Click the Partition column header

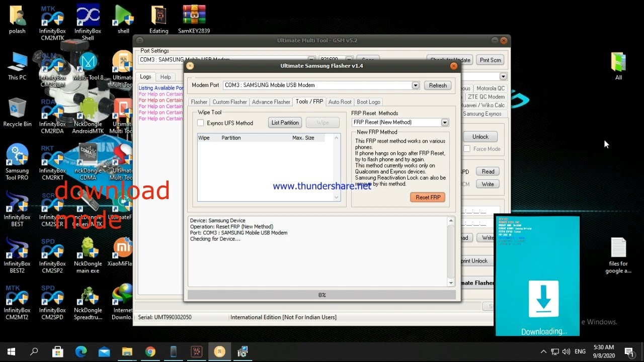pos(231,138)
